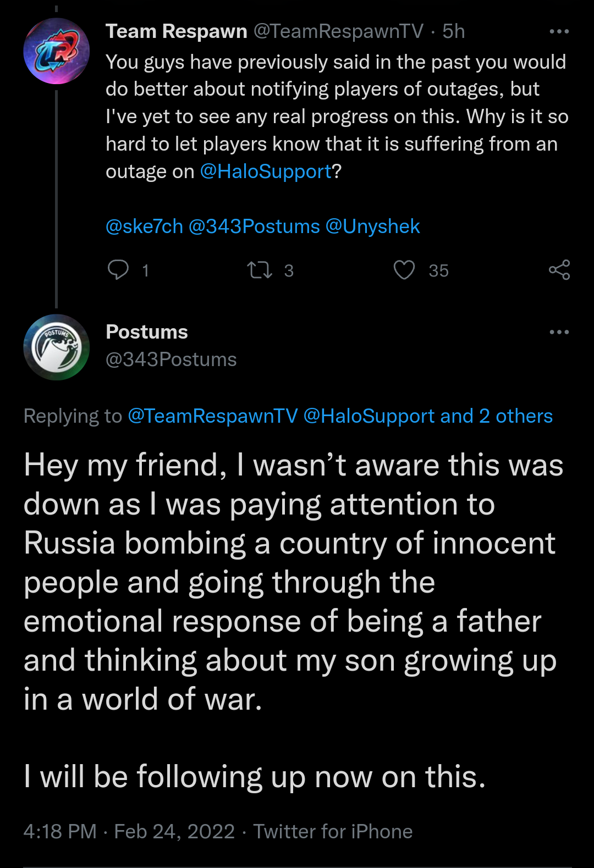This screenshot has height=868, width=594.
Task: Click the 5h timestamp on first tweet
Action: click(x=454, y=31)
